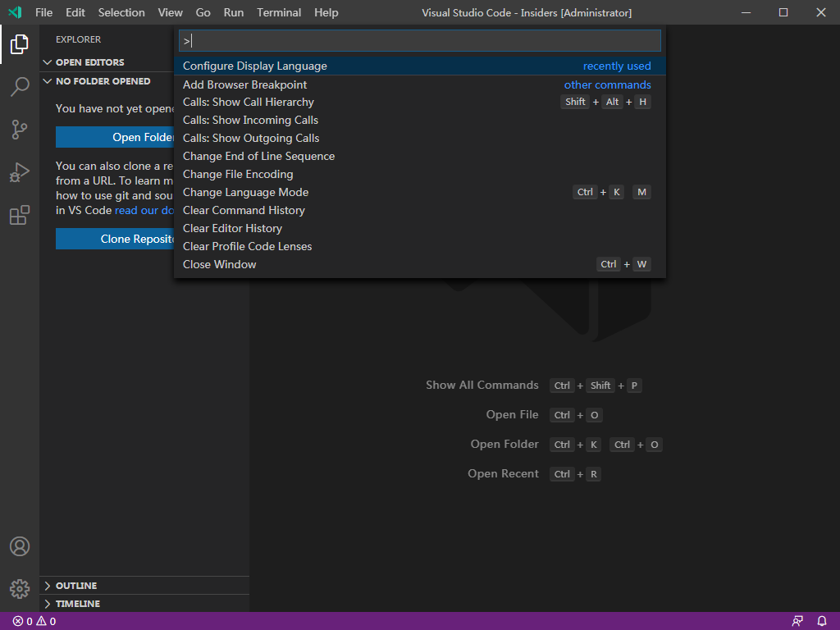
Task: Open the Go menu
Action: pos(203,12)
